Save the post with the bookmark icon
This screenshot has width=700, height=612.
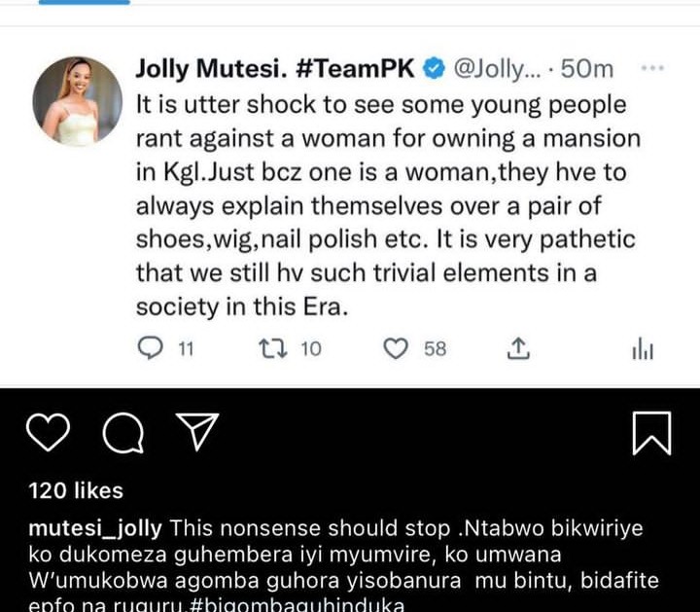tap(651, 434)
